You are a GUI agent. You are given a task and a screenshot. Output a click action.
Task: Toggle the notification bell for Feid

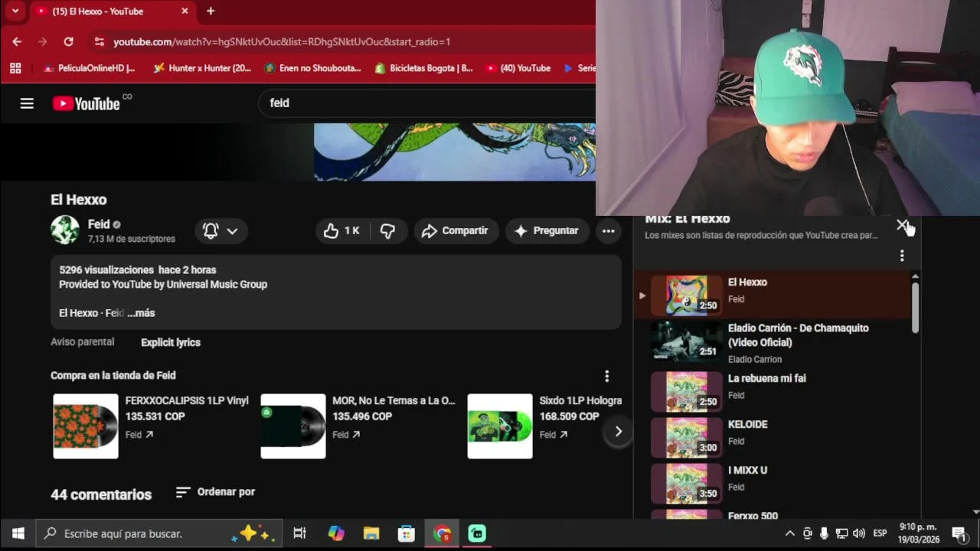click(x=220, y=230)
